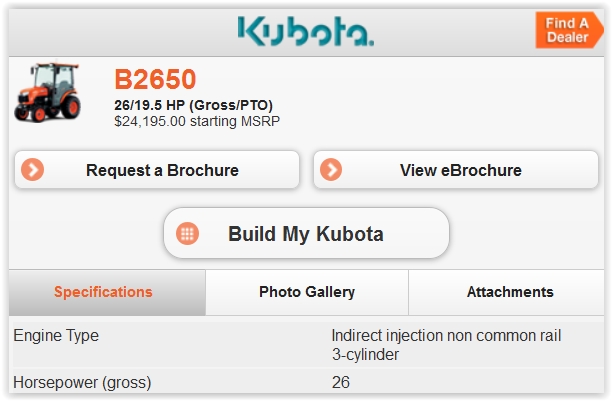Click the 26/19.5 HP (Gross/PTO) text

(194, 105)
